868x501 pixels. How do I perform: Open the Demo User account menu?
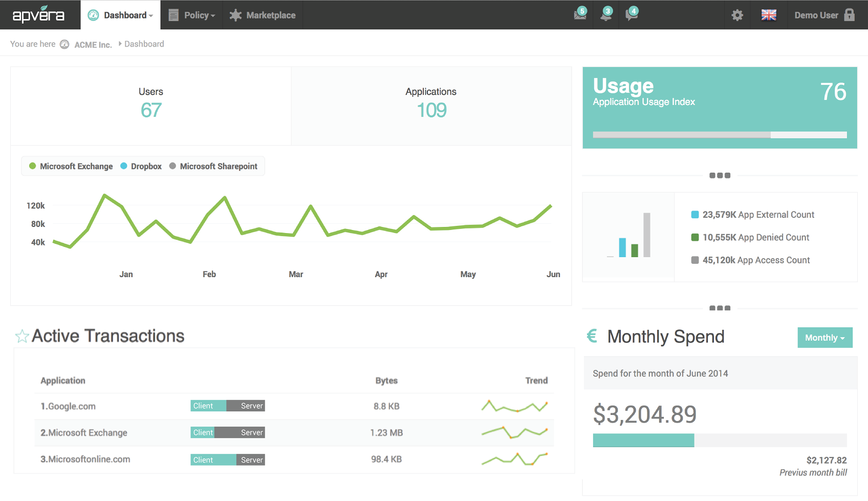[x=816, y=15]
